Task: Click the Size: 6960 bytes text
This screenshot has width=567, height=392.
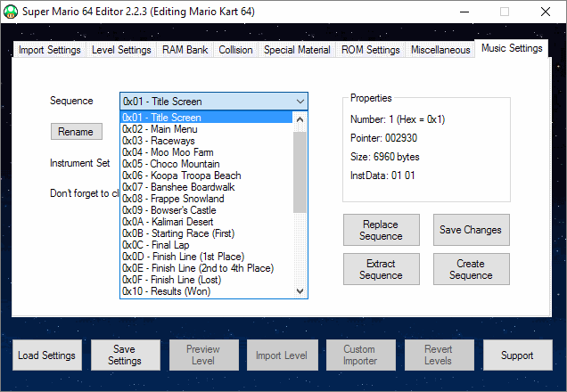Action: (385, 157)
